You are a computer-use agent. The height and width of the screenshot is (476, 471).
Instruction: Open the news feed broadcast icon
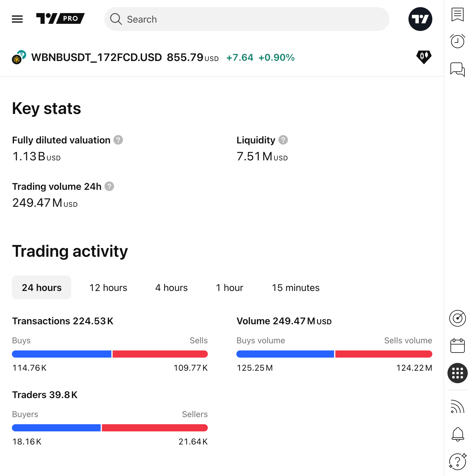click(457, 407)
